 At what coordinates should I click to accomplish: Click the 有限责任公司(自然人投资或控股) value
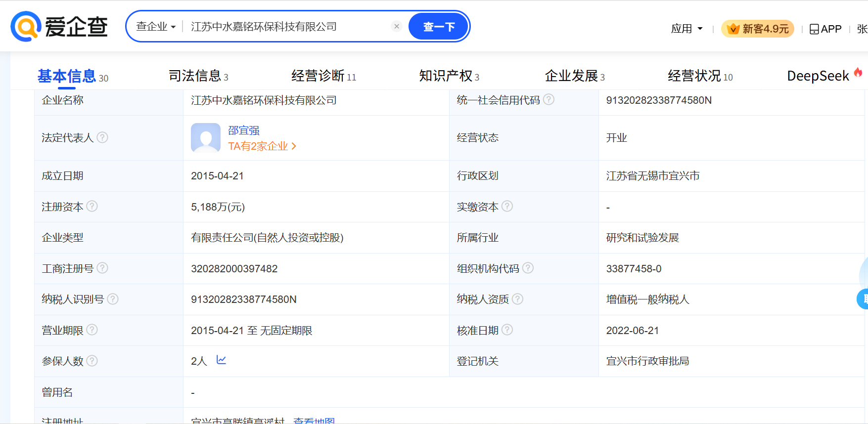267,238
